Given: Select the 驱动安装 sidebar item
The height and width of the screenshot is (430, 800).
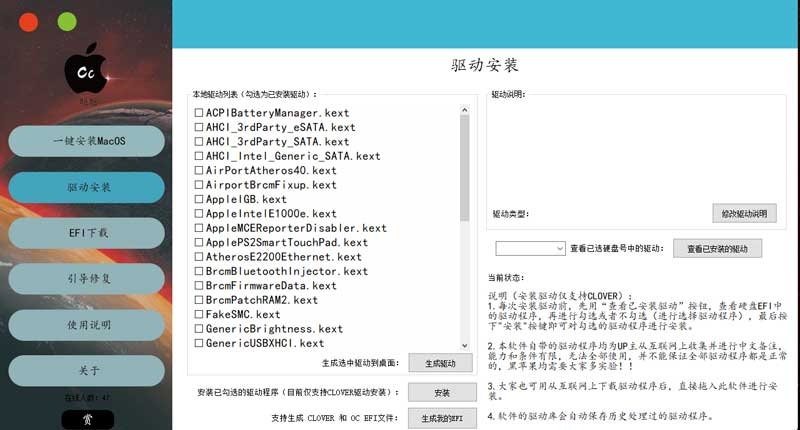Looking at the screenshot, I should 87,187.
